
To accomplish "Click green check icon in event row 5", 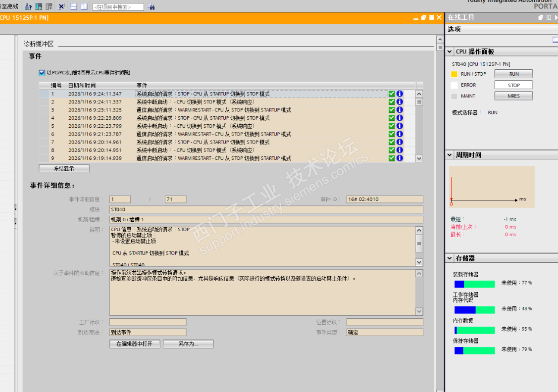I will (392, 126).
